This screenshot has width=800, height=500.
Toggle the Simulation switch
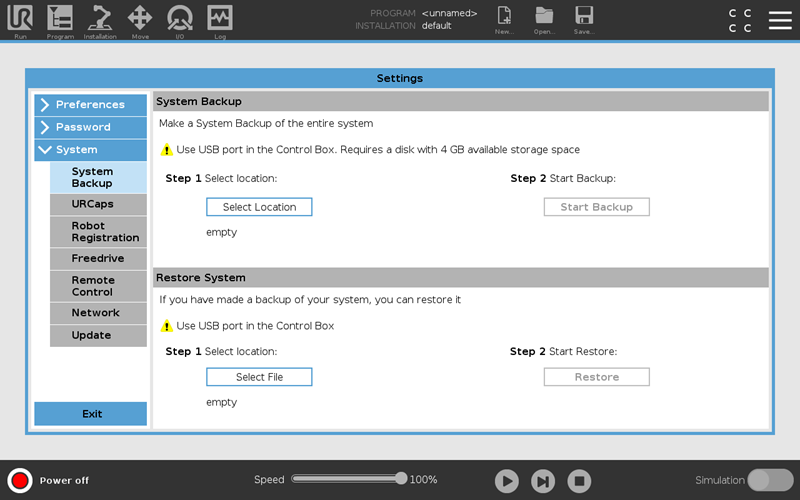coord(770,480)
